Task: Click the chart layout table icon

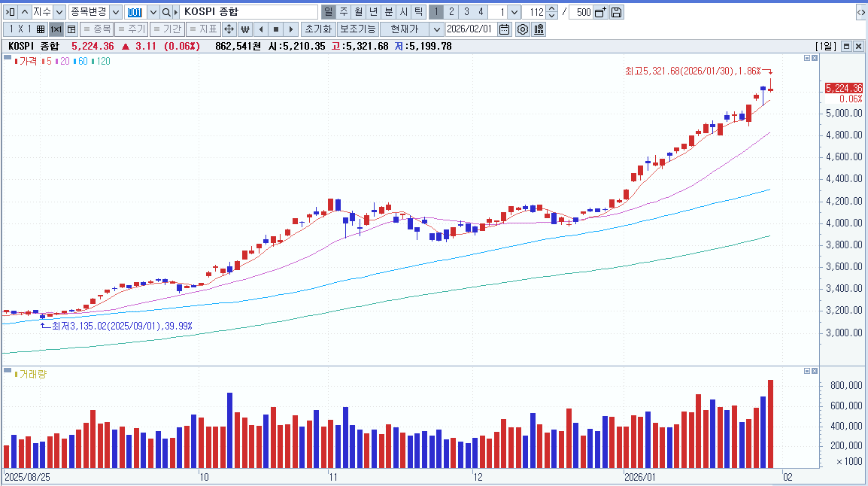Action: [x=71, y=29]
